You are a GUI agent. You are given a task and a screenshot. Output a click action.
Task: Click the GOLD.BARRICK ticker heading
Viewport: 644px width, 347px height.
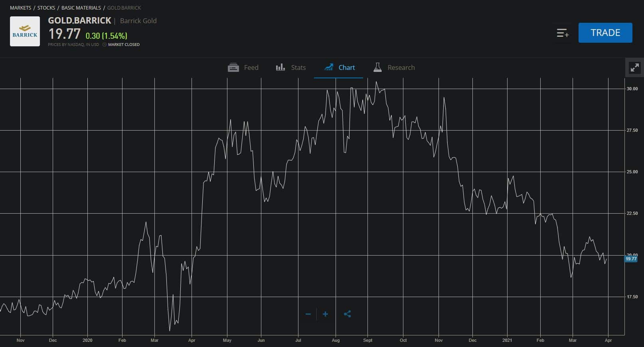[x=79, y=20]
